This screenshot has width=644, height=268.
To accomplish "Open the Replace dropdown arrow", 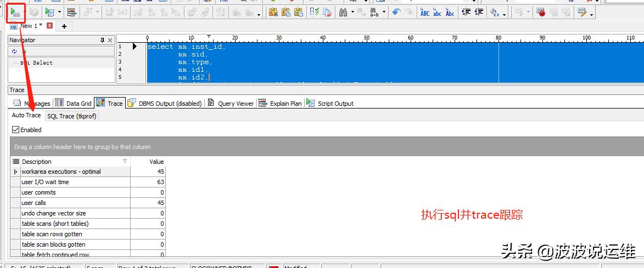I will (x=384, y=12).
